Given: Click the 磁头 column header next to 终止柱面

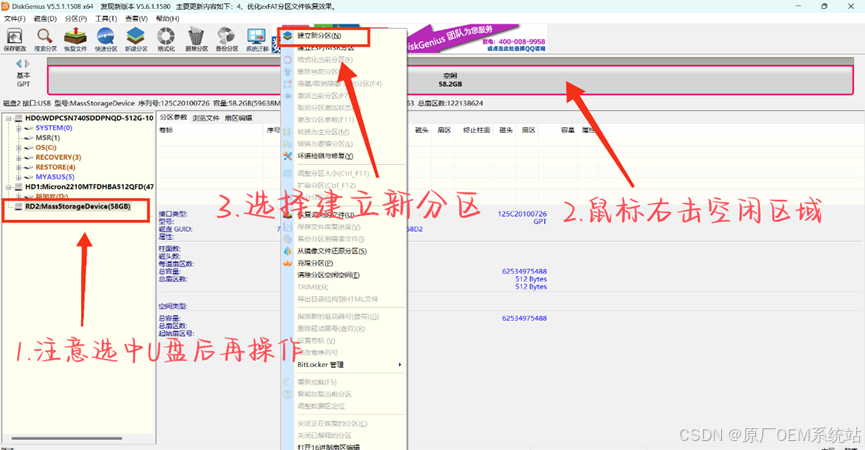Looking at the screenshot, I should 506,130.
